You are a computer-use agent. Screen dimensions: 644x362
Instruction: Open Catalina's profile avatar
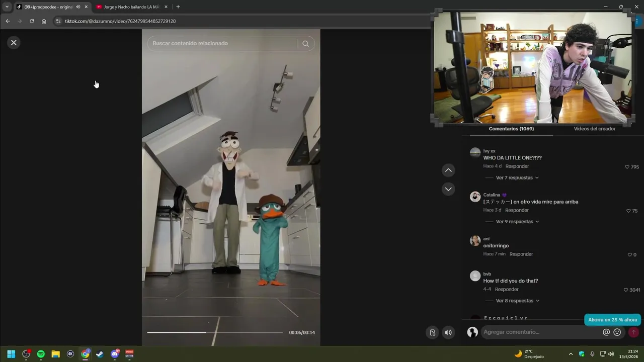pyautogui.click(x=475, y=197)
